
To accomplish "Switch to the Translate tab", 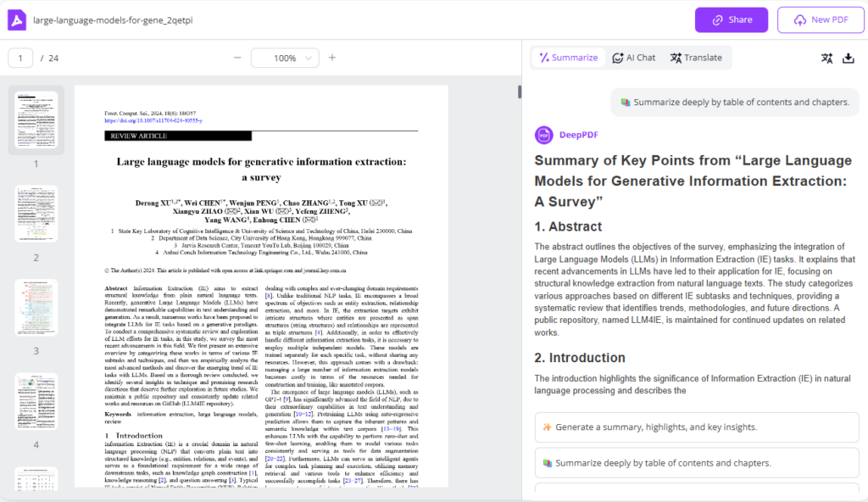I will [x=698, y=58].
